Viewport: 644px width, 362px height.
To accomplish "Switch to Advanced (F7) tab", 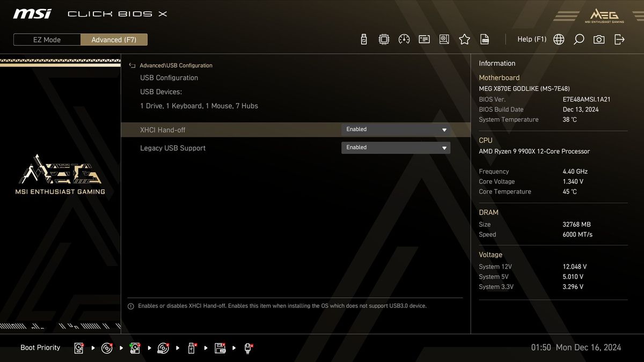I will pos(114,40).
